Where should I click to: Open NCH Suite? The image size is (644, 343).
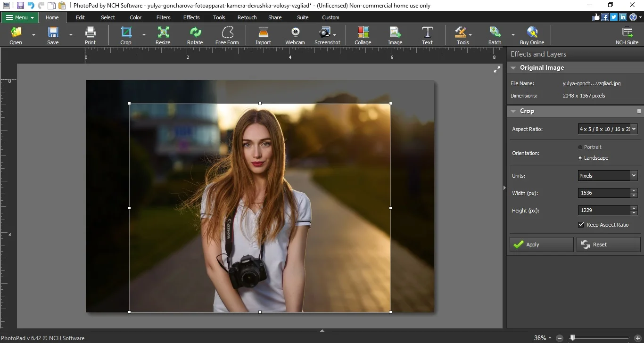(627, 36)
